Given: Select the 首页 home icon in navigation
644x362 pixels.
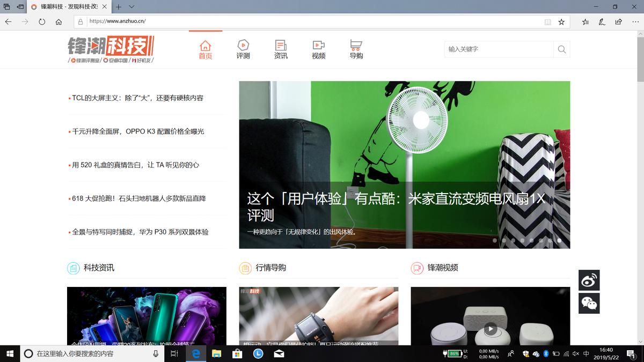Looking at the screenshot, I should click(206, 46).
